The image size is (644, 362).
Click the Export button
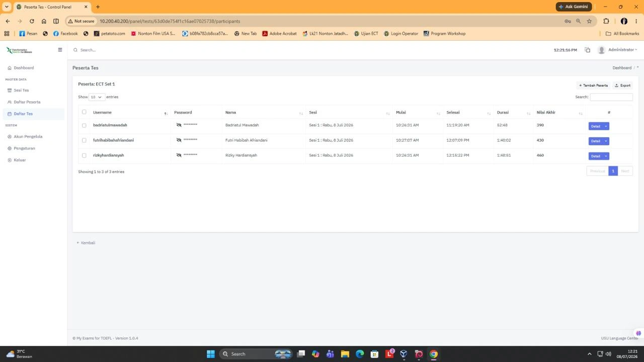(623, 85)
